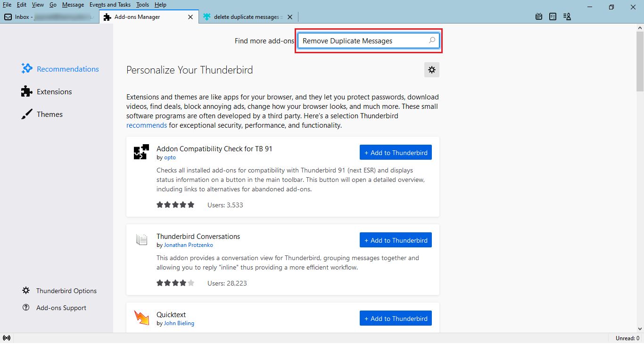The width and height of the screenshot is (644, 344).
Task: Click the online status icon in status bar
Action: 7,338
